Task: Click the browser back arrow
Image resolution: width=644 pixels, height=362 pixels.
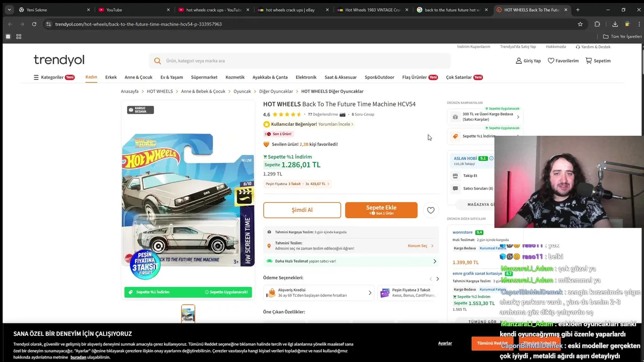Action: [10, 24]
